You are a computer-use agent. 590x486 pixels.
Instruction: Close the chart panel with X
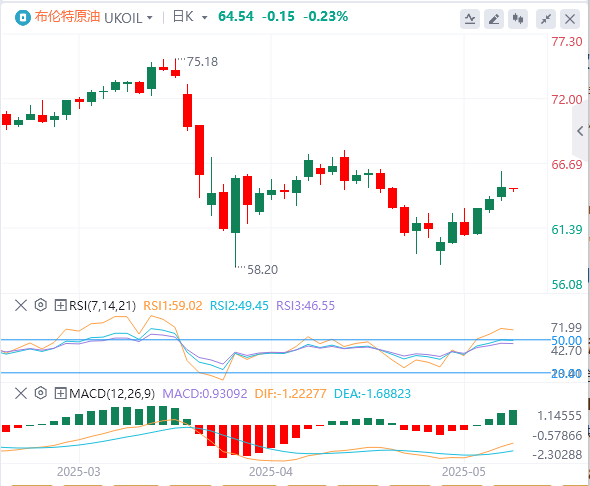pos(570,19)
